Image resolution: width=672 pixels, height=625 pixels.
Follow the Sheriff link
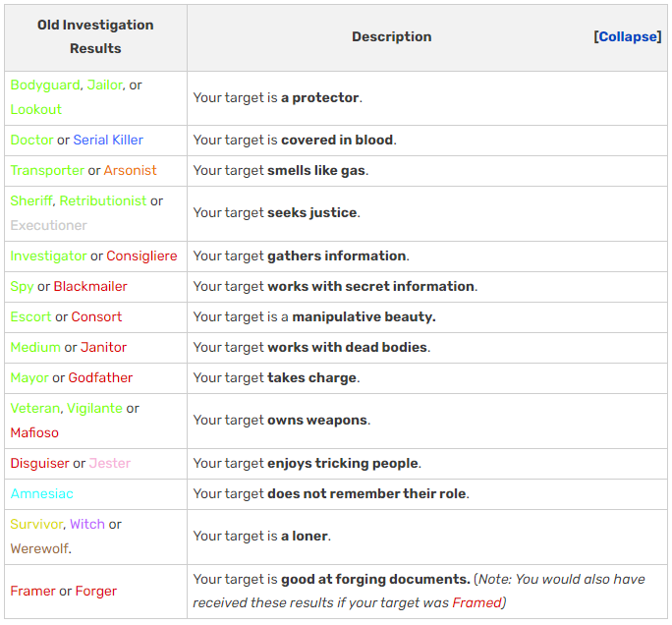click(31, 200)
